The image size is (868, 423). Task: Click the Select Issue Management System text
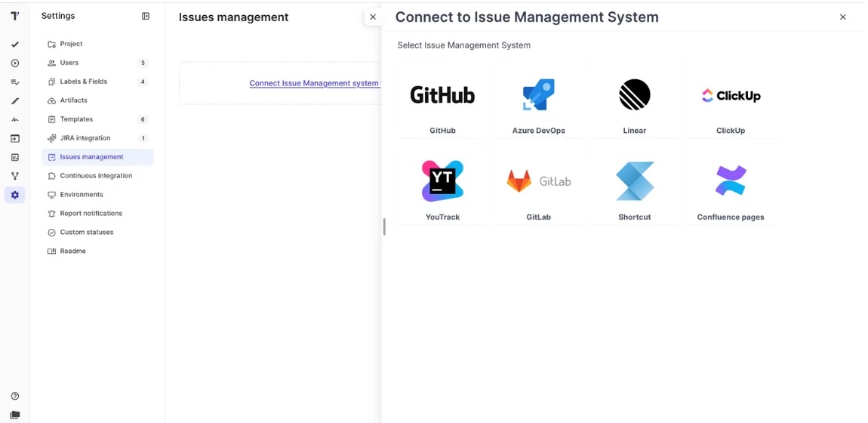[464, 45]
